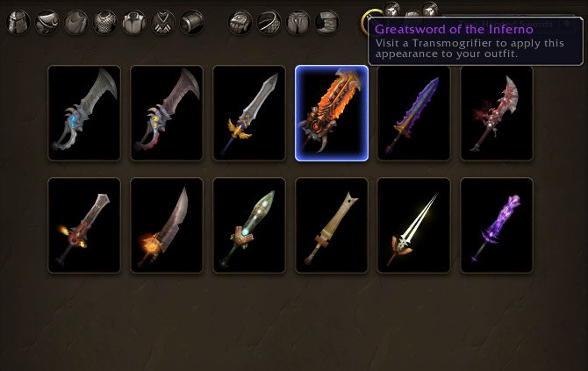
Task: Pick the sword with flaming red hilt
Action: [84, 225]
